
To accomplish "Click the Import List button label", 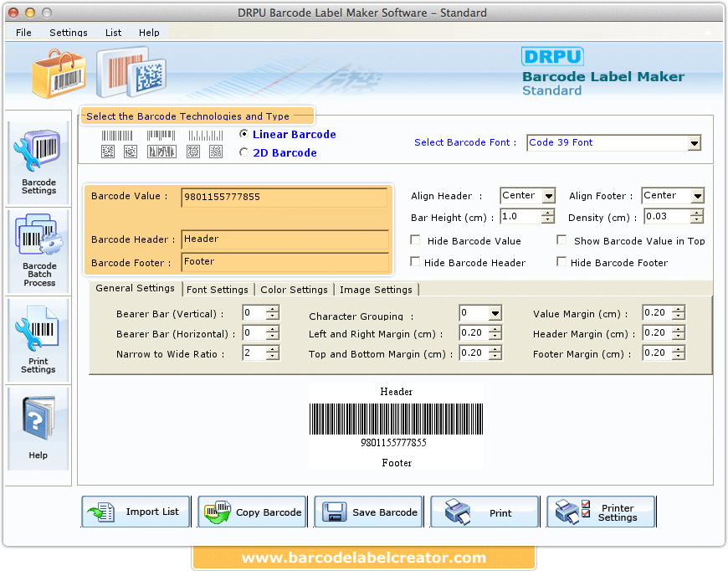I will point(152,512).
